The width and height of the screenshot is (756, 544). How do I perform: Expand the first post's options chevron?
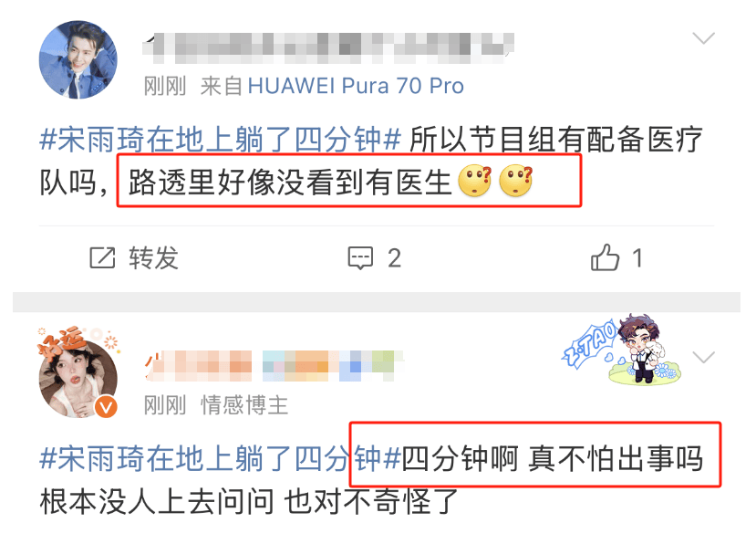click(703, 38)
